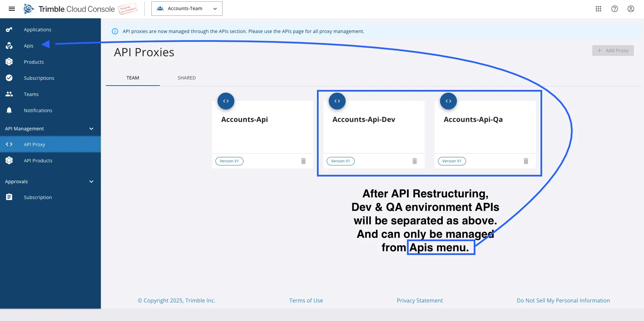Click the Trimble Cloud Console logo
The height and width of the screenshot is (321, 644).
click(x=69, y=9)
